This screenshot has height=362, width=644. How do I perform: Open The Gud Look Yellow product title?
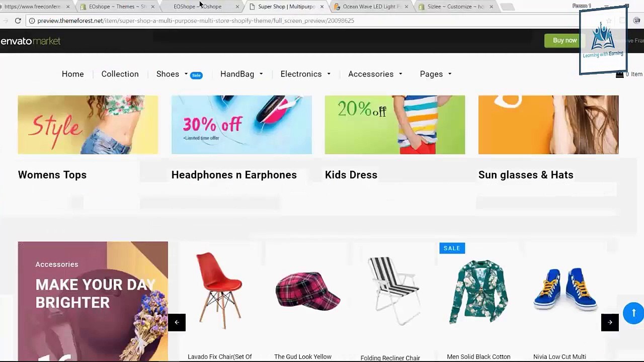pyautogui.click(x=303, y=357)
